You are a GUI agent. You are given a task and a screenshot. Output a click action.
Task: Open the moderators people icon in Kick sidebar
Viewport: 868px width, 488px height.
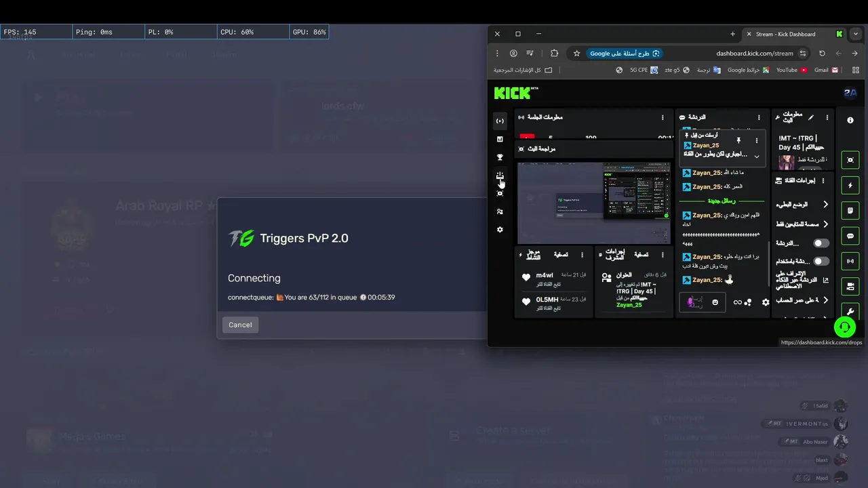(x=500, y=211)
